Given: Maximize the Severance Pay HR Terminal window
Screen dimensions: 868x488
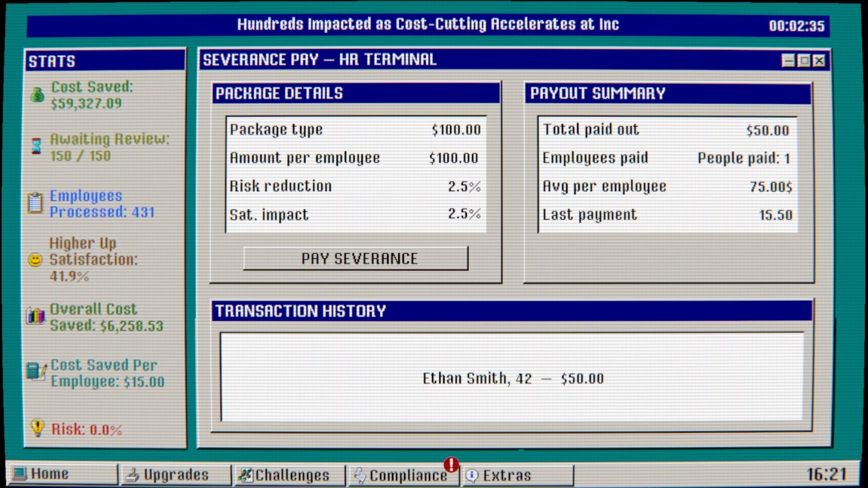Looking at the screenshot, I should click(804, 61).
